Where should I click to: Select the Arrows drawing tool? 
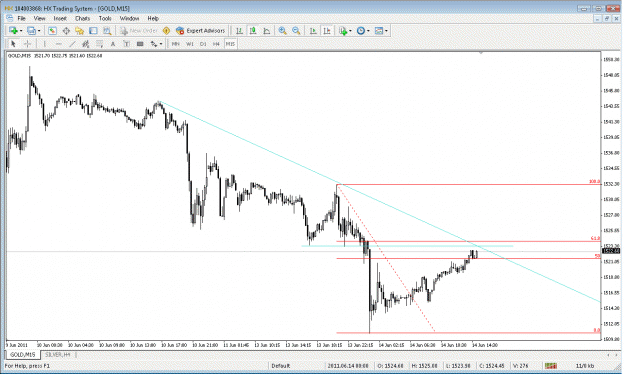[x=154, y=44]
